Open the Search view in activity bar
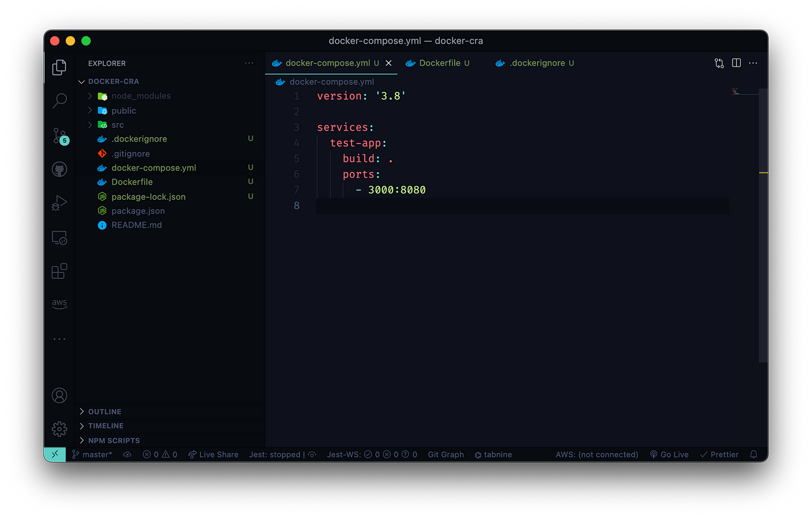The height and width of the screenshot is (520, 812). tap(59, 101)
